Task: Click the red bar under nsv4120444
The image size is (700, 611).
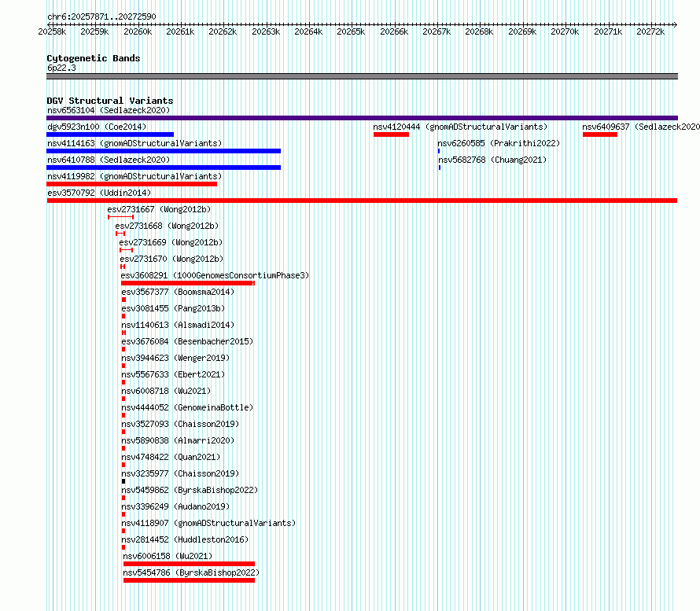Action: [x=391, y=134]
